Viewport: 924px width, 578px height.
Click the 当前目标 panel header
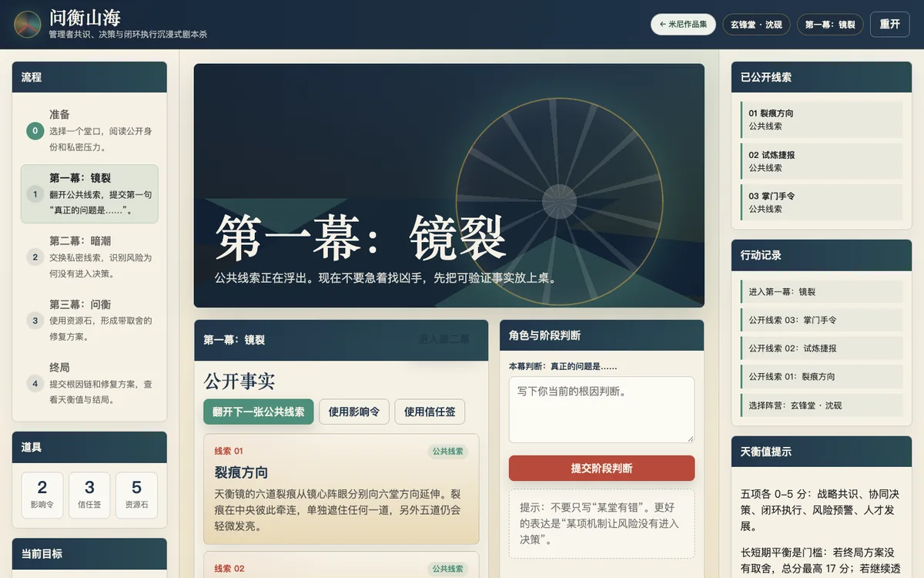[x=89, y=553]
